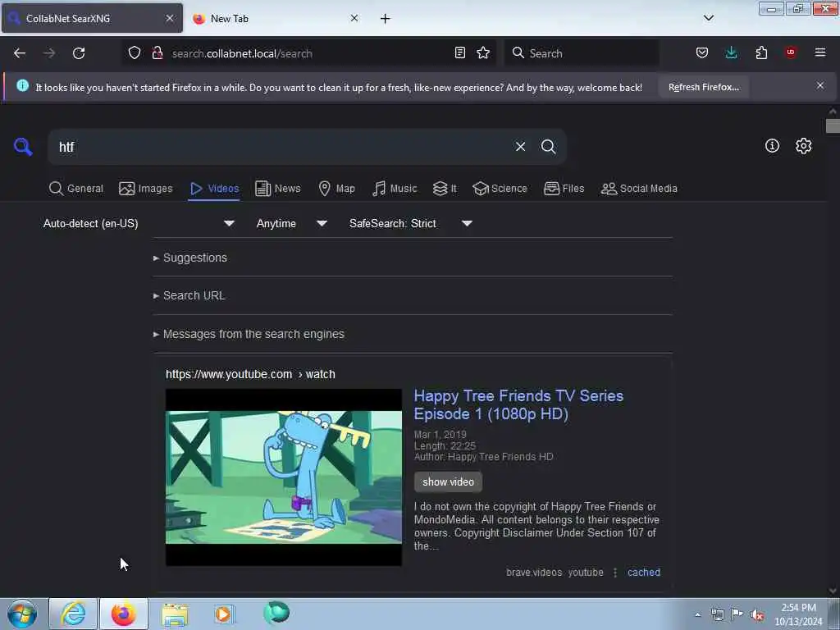Show hidden tray icons arrow
The width and height of the screenshot is (840, 630).
click(697, 615)
